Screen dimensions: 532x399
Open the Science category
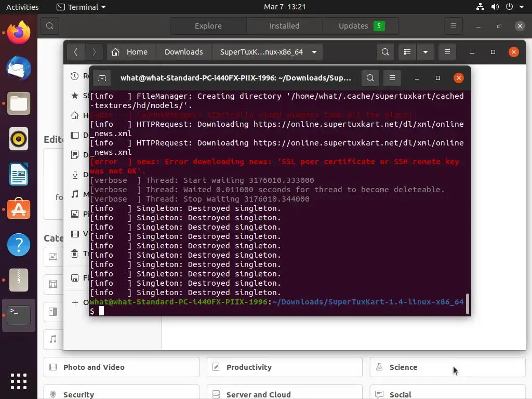[447, 367]
